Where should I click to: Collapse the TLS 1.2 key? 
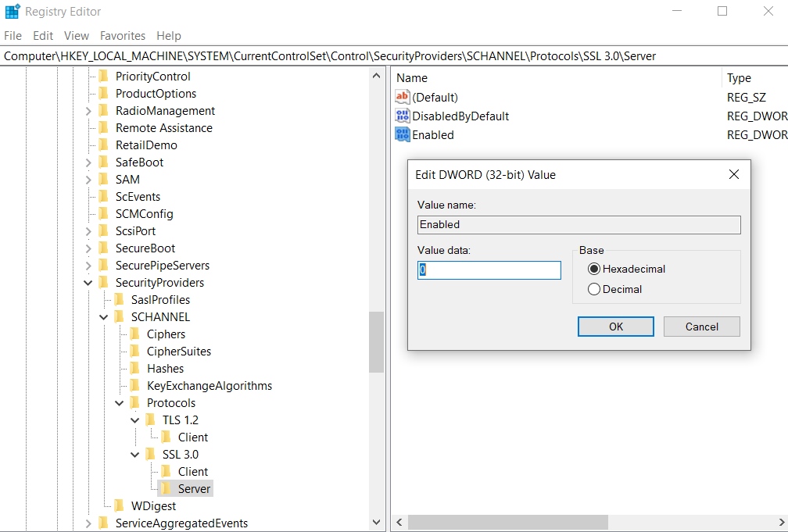click(x=135, y=420)
